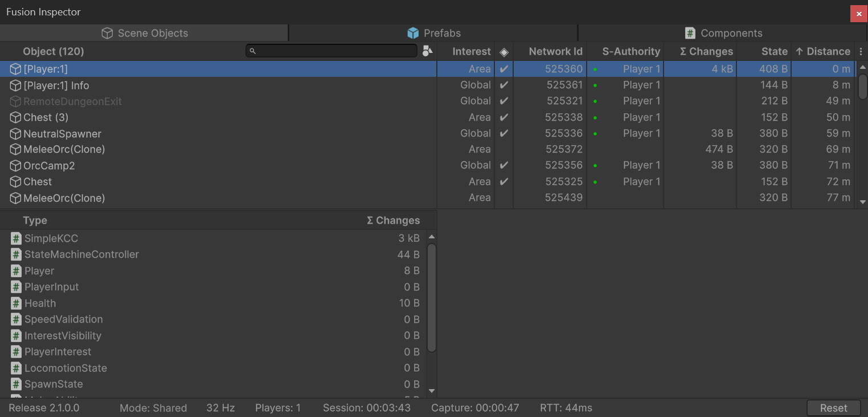
Task: Click the filter-by-type icon beside search field
Action: (x=427, y=51)
